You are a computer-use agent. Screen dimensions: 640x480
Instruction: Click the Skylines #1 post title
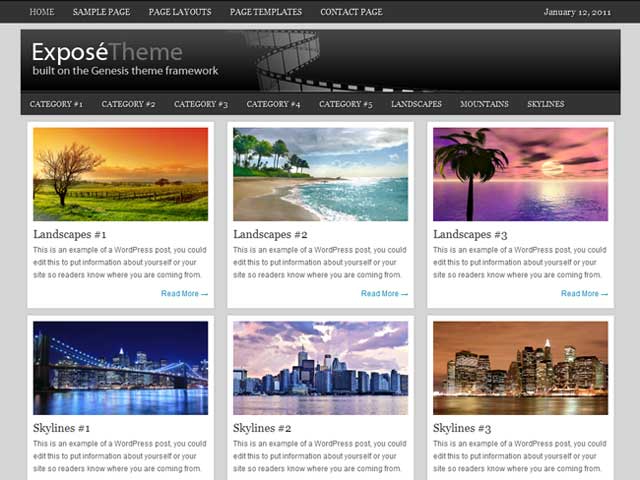(x=62, y=428)
